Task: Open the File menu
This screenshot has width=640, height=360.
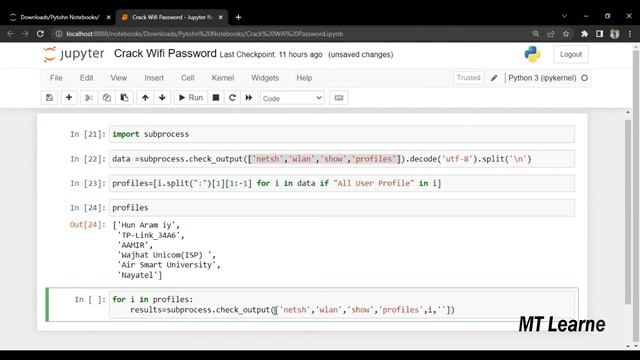Action: pyautogui.click(x=56, y=78)
